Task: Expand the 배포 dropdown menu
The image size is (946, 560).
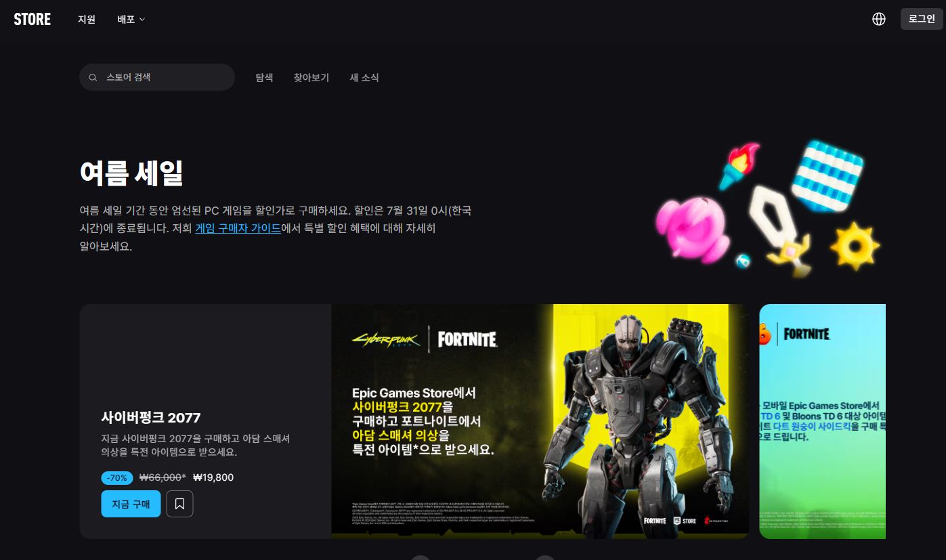Action: point(131,19)
